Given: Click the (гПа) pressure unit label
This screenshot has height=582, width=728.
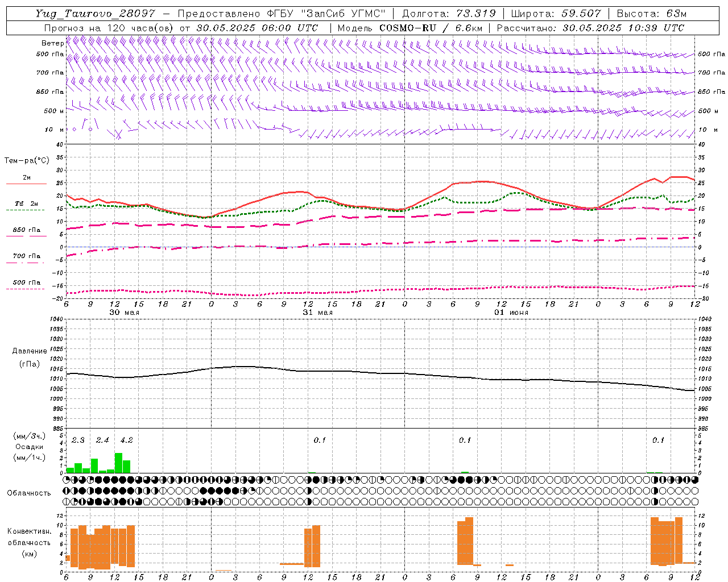Looking at the screenshot, I should 29,364.
